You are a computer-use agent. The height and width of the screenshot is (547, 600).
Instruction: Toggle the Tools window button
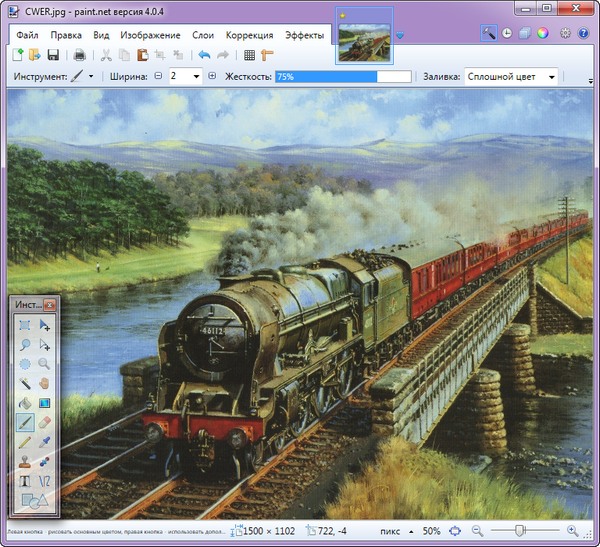tap(489, 33)
